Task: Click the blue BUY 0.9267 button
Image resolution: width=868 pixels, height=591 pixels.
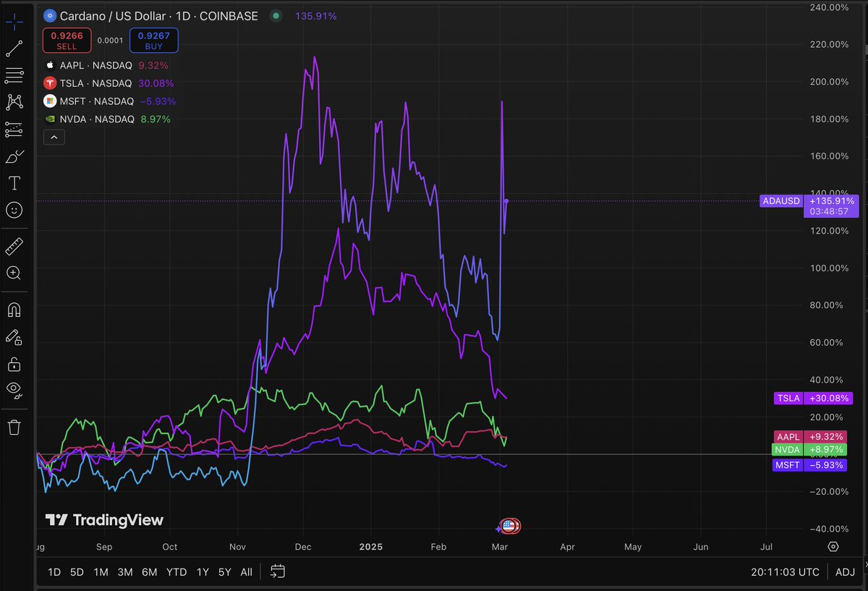Action: click(154, 41)
